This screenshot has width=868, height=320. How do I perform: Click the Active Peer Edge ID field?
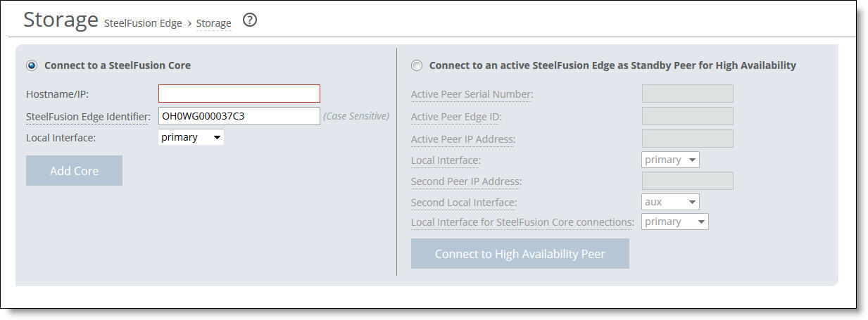[688, 116]
